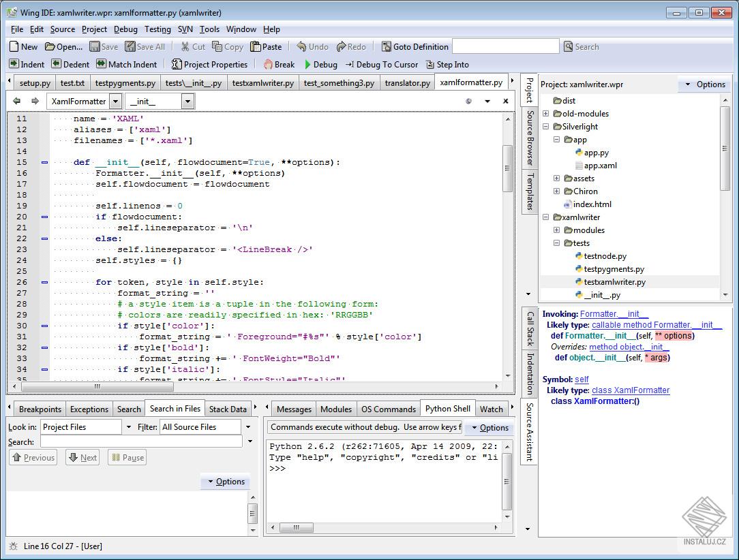Viewport: 739px width, 560px height.
Task: Click the Indent toolbar icon
Action: [x=14, y=64]
